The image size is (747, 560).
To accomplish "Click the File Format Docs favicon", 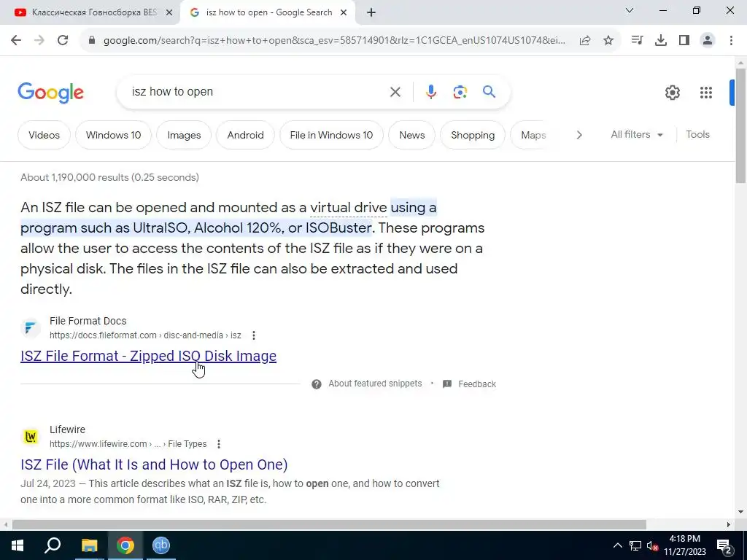I will coord(31,328).
